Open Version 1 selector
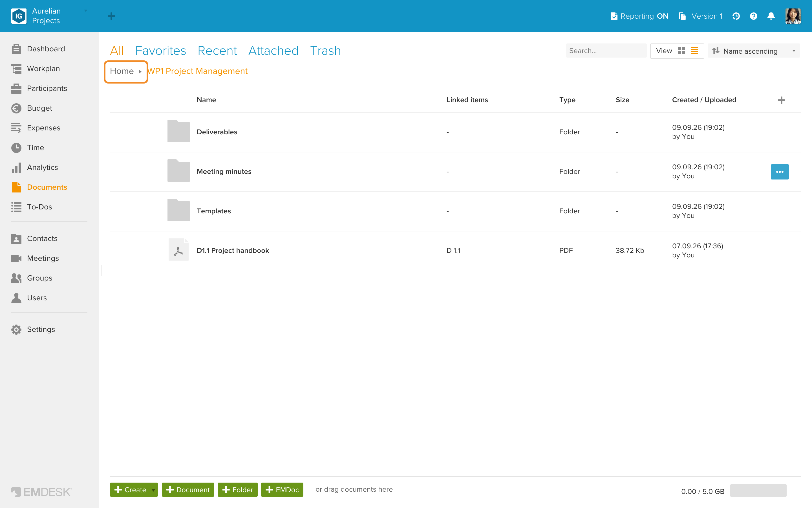 pyautogui.click(x=701, y=16)
